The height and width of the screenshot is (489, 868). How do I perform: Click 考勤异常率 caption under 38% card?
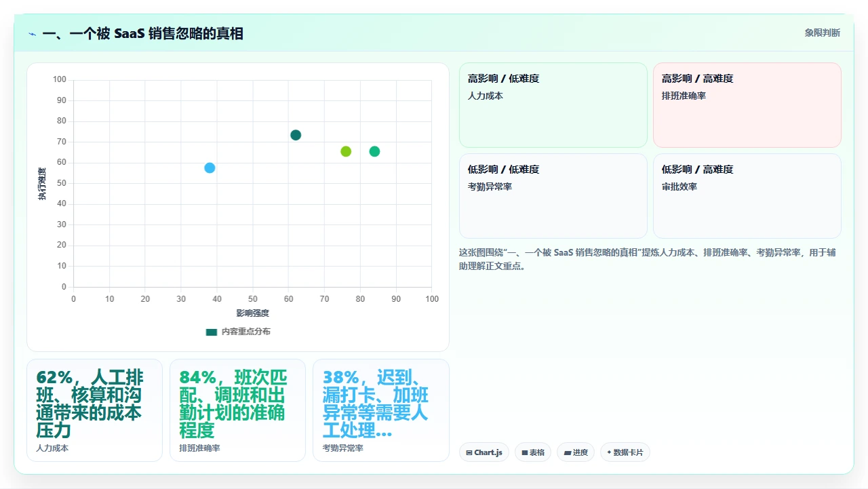point(343,448)
